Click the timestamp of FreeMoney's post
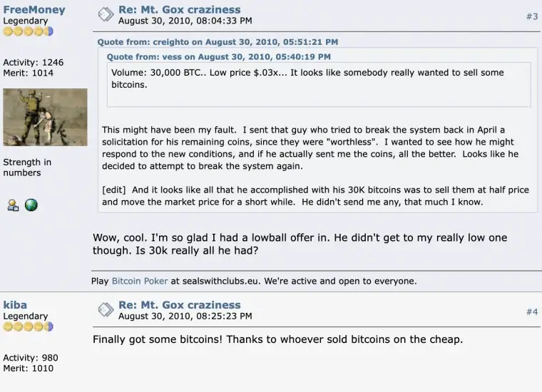The height and width of the screenshot is (392, 542). click(185, 21)
